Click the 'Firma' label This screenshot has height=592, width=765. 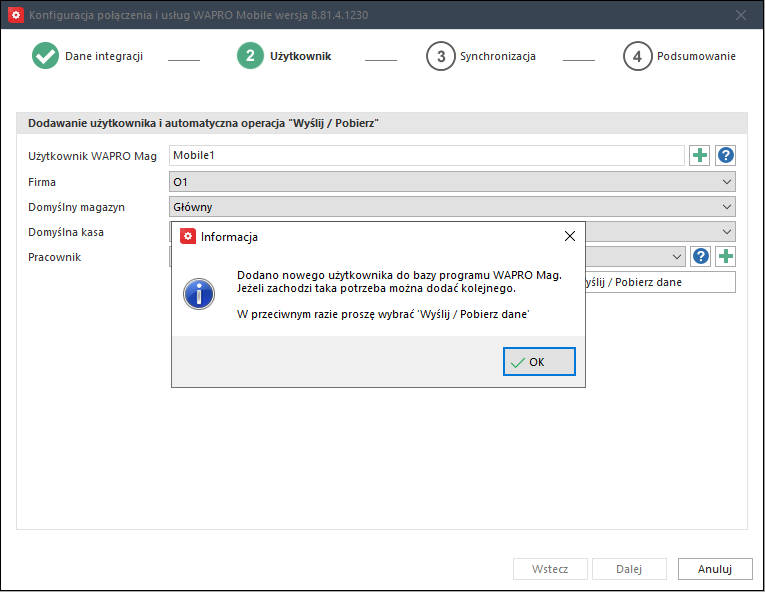point(42,182)
